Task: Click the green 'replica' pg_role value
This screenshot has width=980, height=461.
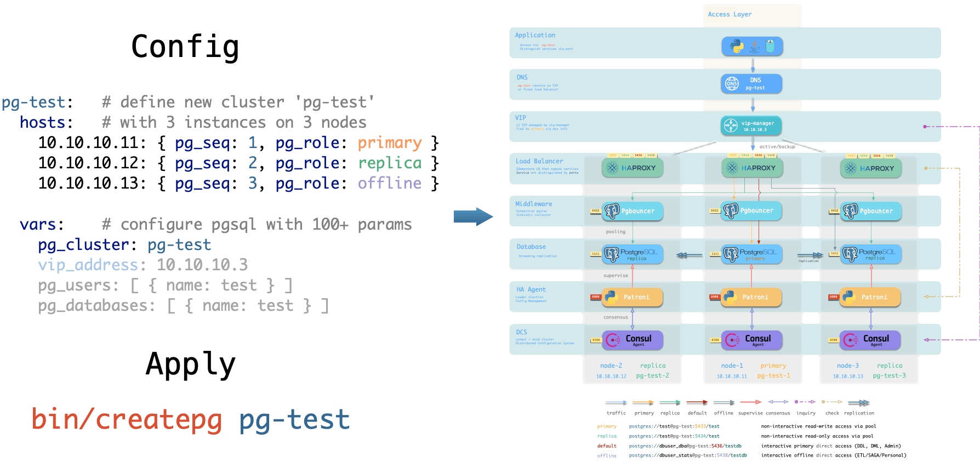Action: 390,164
